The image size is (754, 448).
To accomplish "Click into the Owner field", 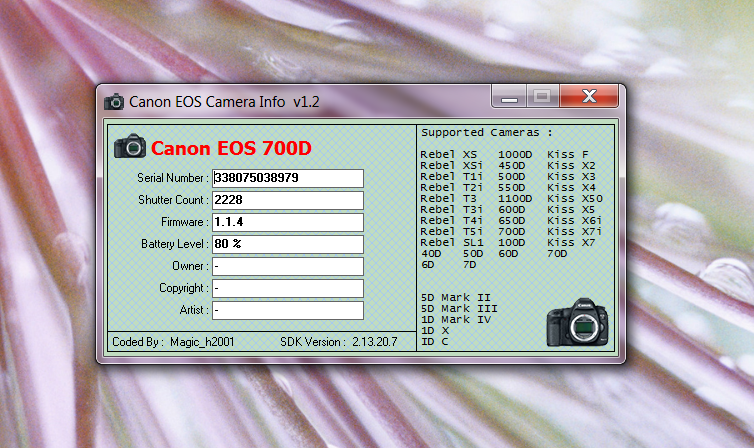I will [287, 266].
